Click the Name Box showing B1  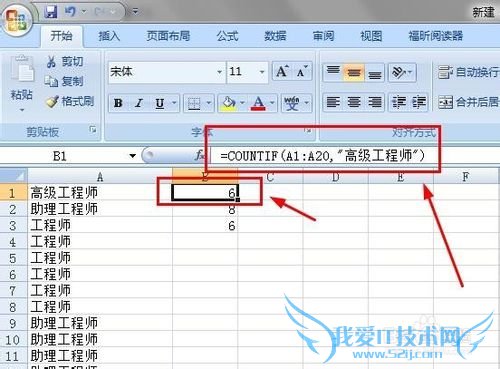pos(63,156)
